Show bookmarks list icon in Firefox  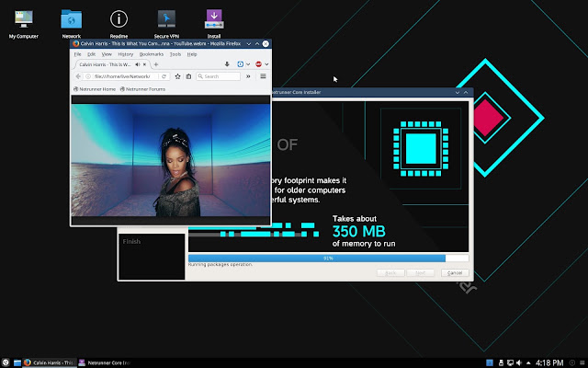coord(188,76)
